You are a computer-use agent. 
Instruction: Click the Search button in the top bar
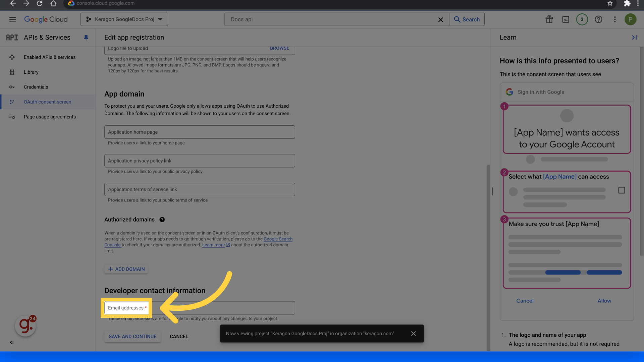467,19
